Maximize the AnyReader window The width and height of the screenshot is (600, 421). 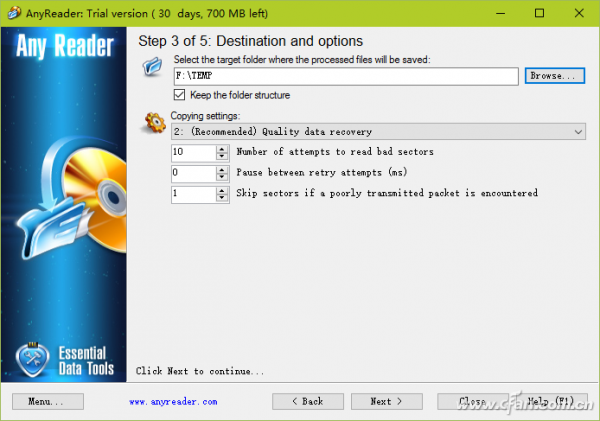point(540,13)
